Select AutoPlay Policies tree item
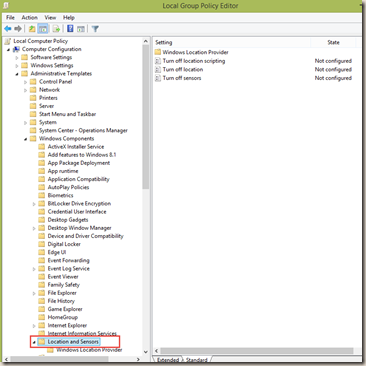Image resolution: width=366 pixels, height=366 pixels. 68,187
